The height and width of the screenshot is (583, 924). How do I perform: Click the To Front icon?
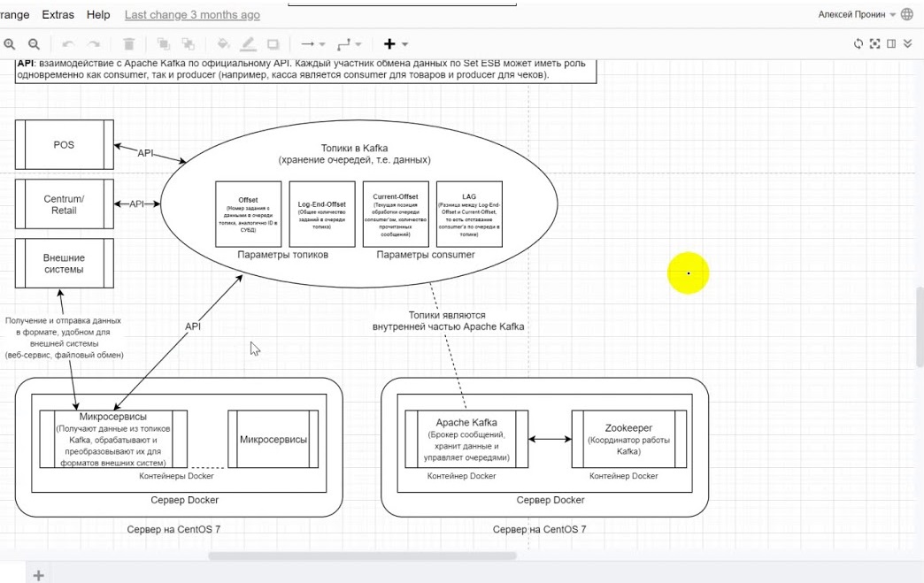point(163,43)
